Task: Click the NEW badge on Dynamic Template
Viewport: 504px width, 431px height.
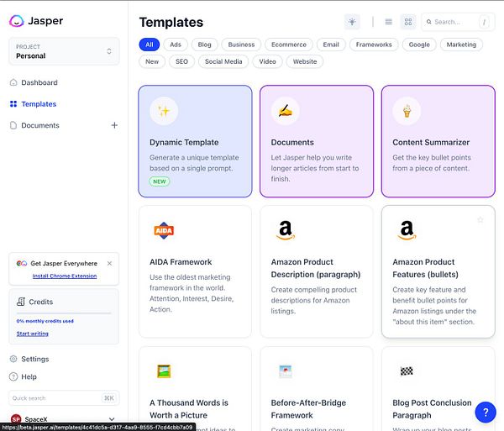Action: click(x=160, y=181)
